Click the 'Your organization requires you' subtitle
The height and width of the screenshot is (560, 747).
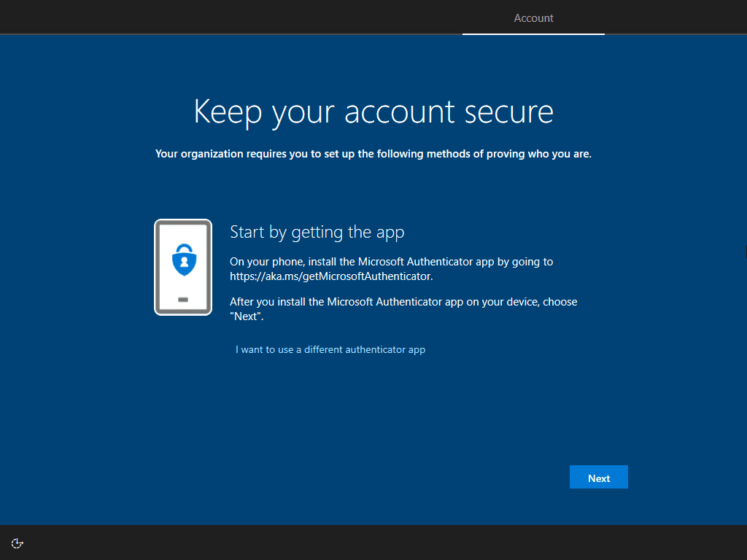(x=373, y=154)
